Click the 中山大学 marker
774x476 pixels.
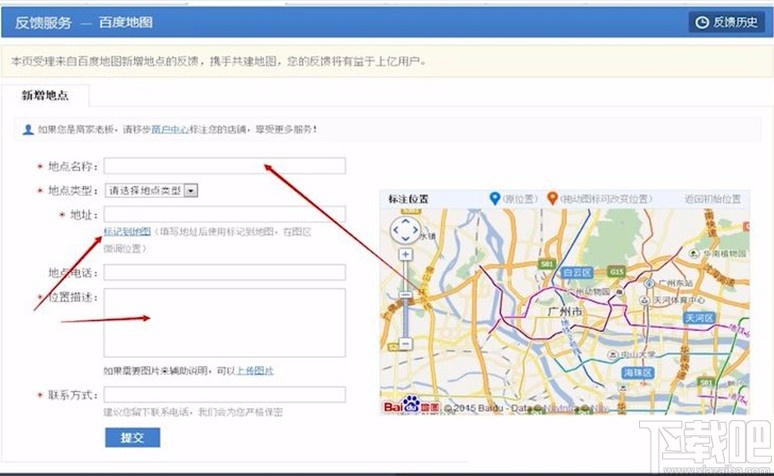tap(613, 355)
